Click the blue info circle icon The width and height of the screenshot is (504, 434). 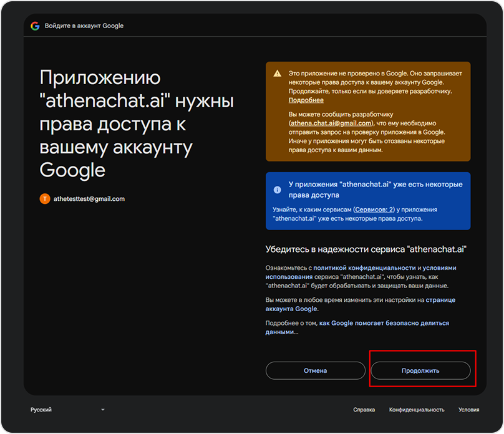278,190
